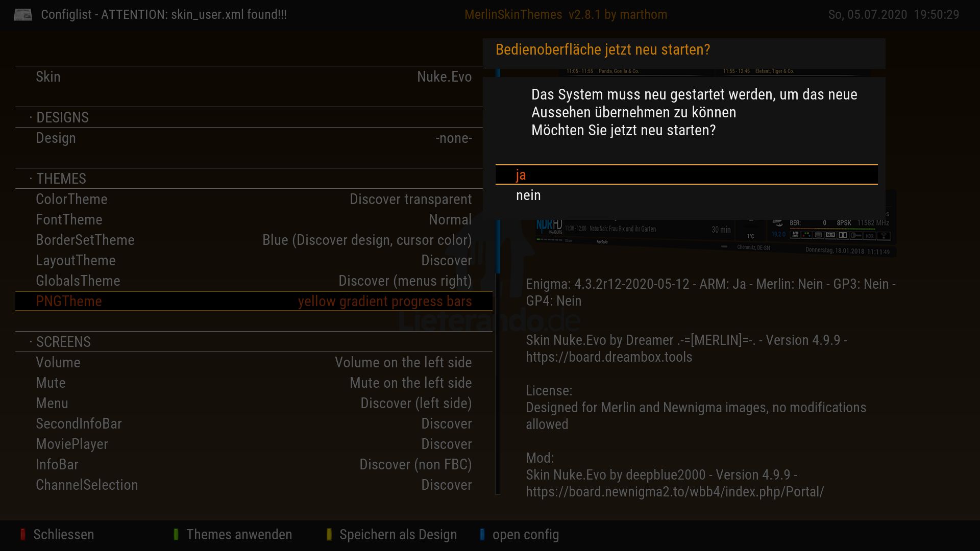
Task: Click the Configlist icon in top-left corner
Action: (x=22, y=15)
